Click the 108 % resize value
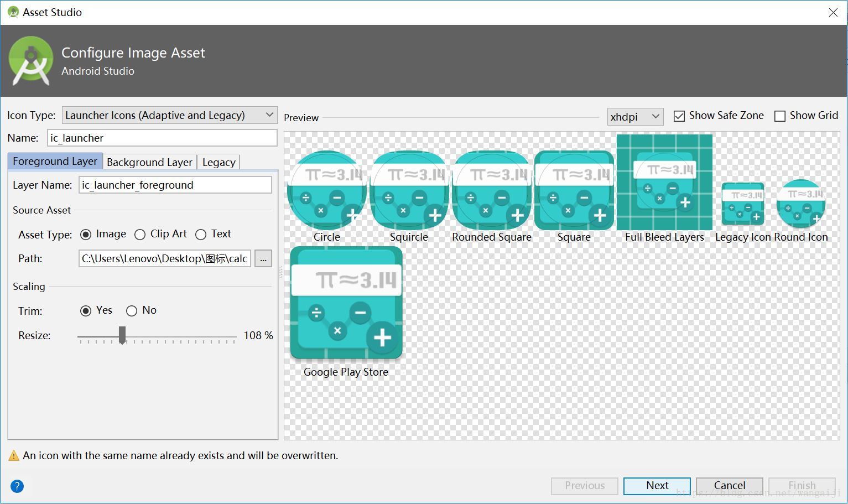This screenshot has width=848, height=504. click(x=258, y=336)
